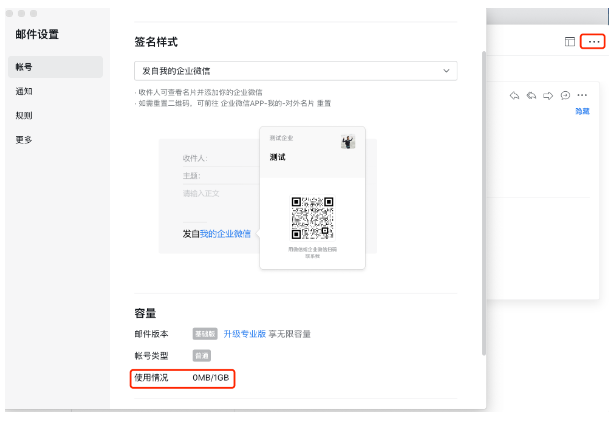Click the reply-all icon
This screenshot has width=612, height=443.
tap(531, 95)
